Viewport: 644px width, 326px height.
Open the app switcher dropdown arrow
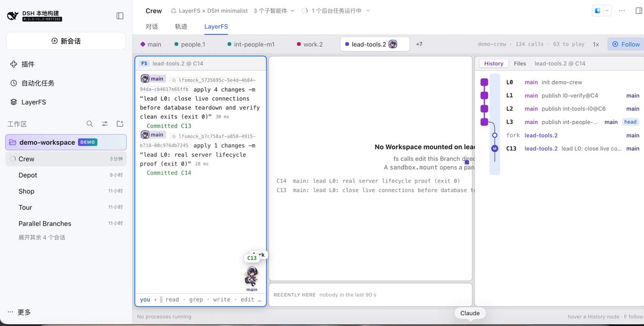pos(607,11)
